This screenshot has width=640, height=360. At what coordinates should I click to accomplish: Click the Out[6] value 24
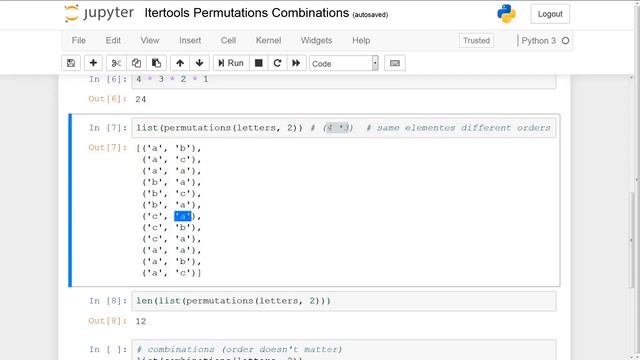(x=141, y=99)
